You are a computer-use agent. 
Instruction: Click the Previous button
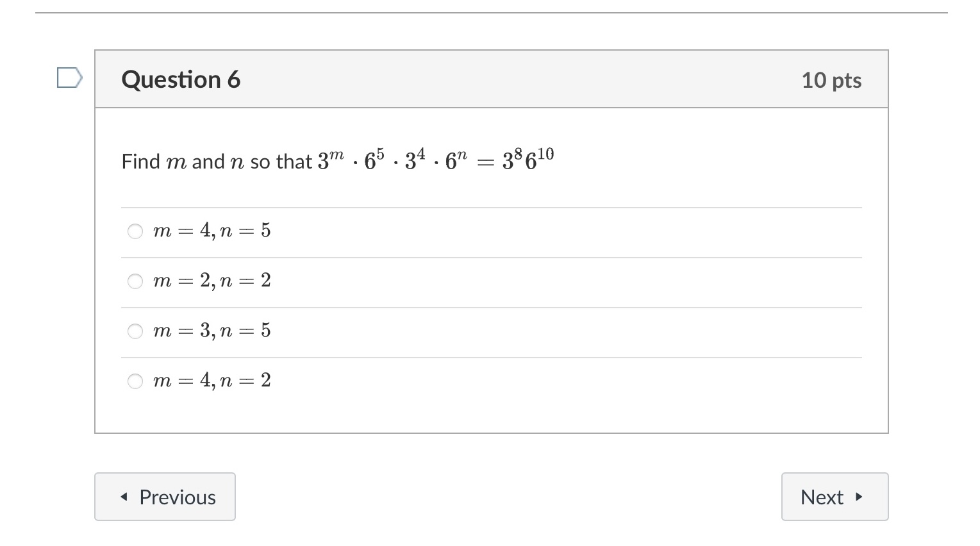click(165, 497)
